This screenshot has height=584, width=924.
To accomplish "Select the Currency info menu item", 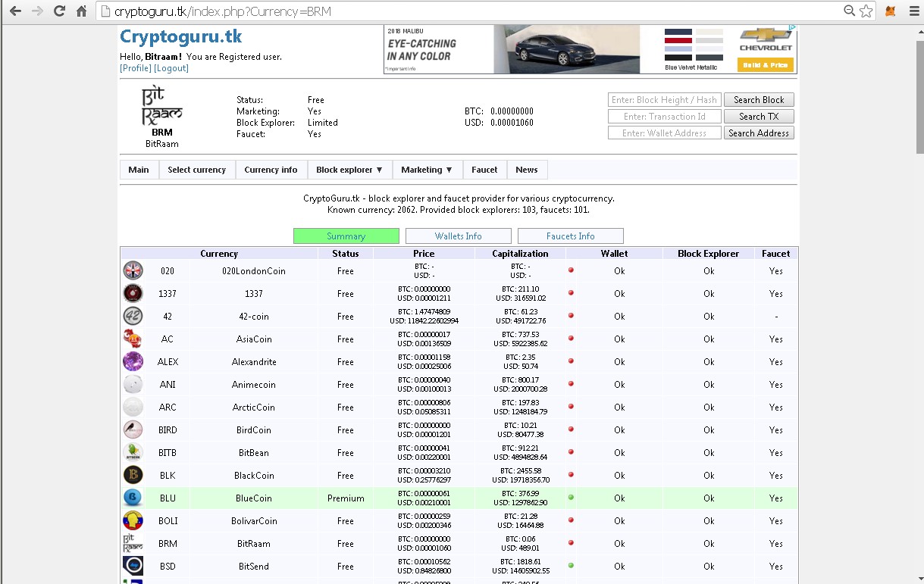I will 271,170.
